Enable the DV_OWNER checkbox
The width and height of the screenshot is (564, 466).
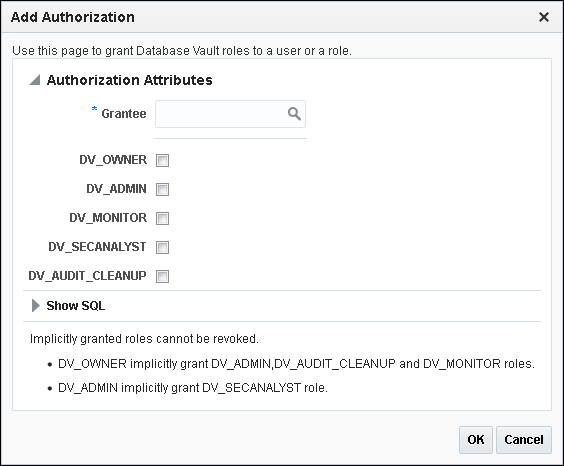162,160
